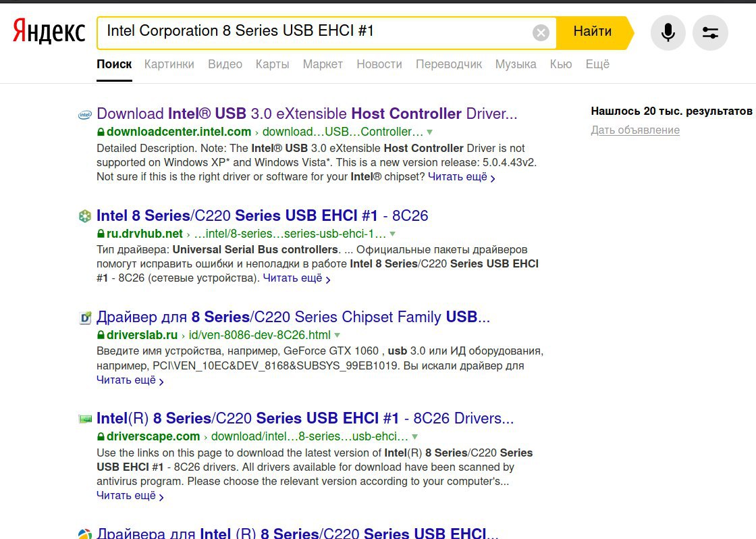The width and height of the screenshot is (756, 539).
Task: Click the download…USB…Controller… path link
Action: pos(343,132)
